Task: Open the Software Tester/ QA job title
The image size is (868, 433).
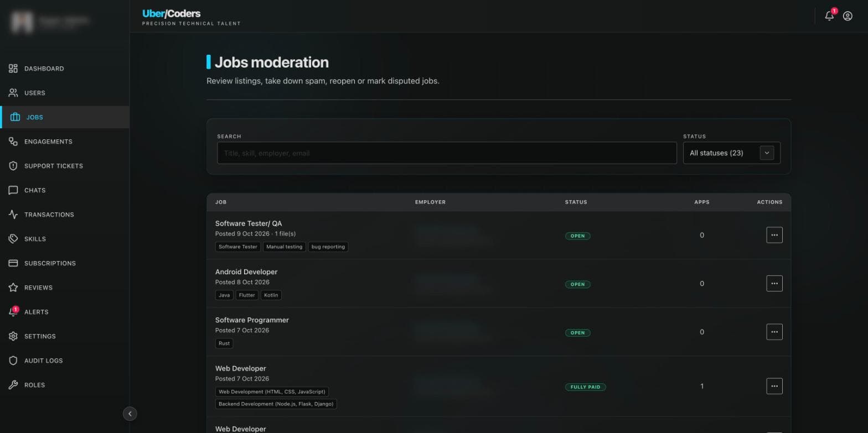Action: (249, 223)
